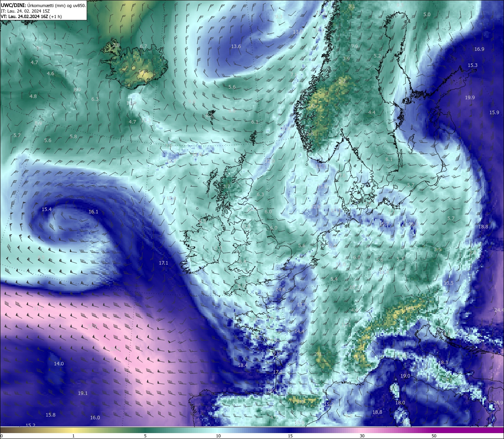Click the 15.3 map value
This screenshot has width=504, height=439.
(472, 65)
